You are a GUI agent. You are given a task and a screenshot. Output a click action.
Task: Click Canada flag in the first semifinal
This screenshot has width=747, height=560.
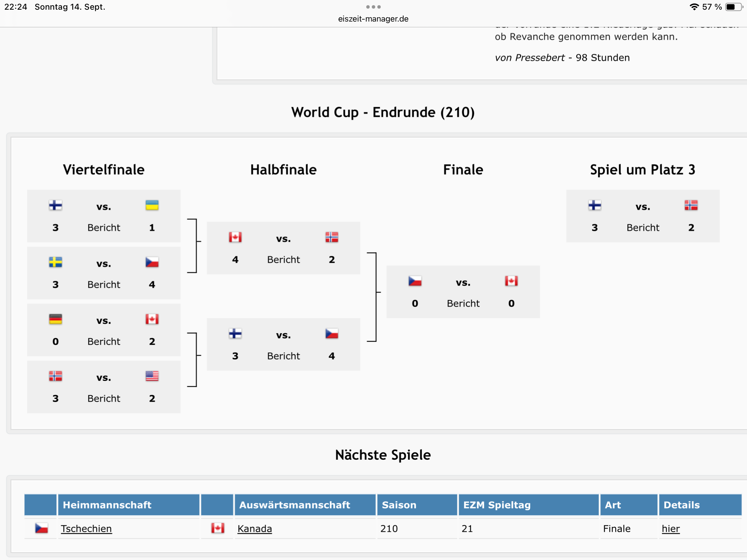coord(235,237)
